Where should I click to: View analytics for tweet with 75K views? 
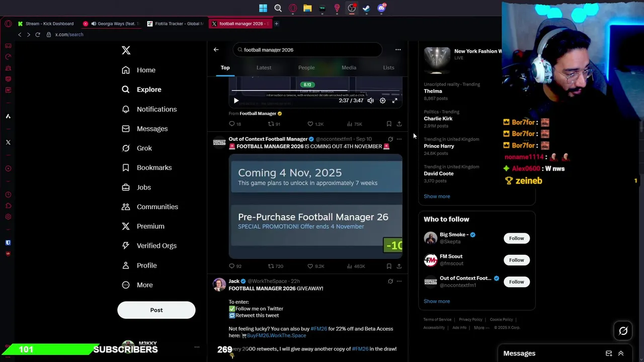(354, 124)
